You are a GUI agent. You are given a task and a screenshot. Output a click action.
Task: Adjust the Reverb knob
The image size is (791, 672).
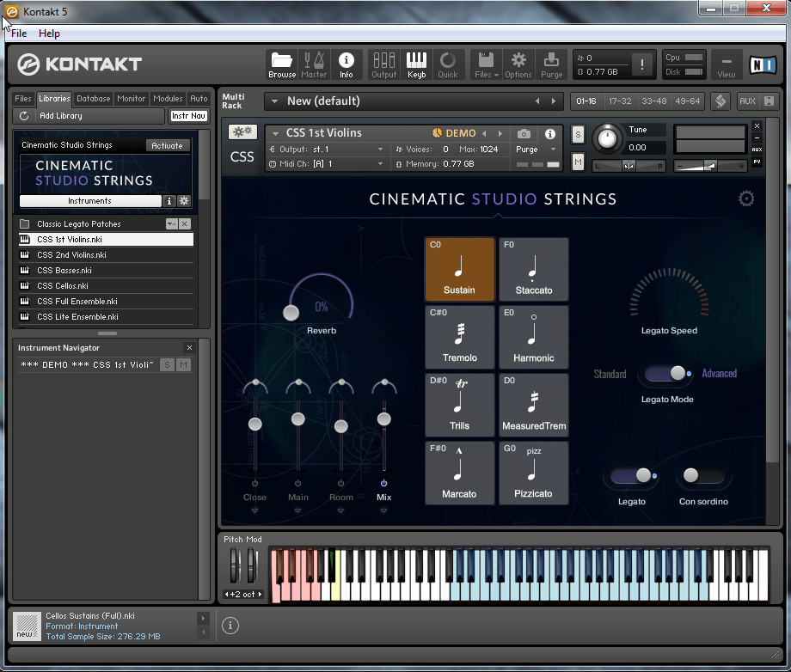(x=291, y=313)
